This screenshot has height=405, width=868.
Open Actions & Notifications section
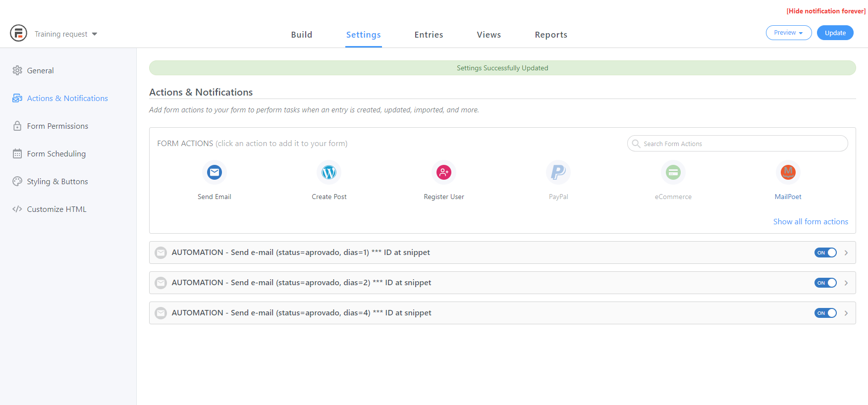click(x=68, y=98)
